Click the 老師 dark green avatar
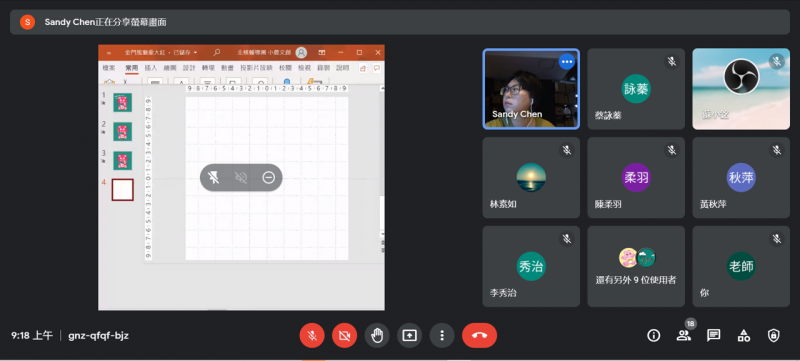800x361 pixels. point(741,266)
